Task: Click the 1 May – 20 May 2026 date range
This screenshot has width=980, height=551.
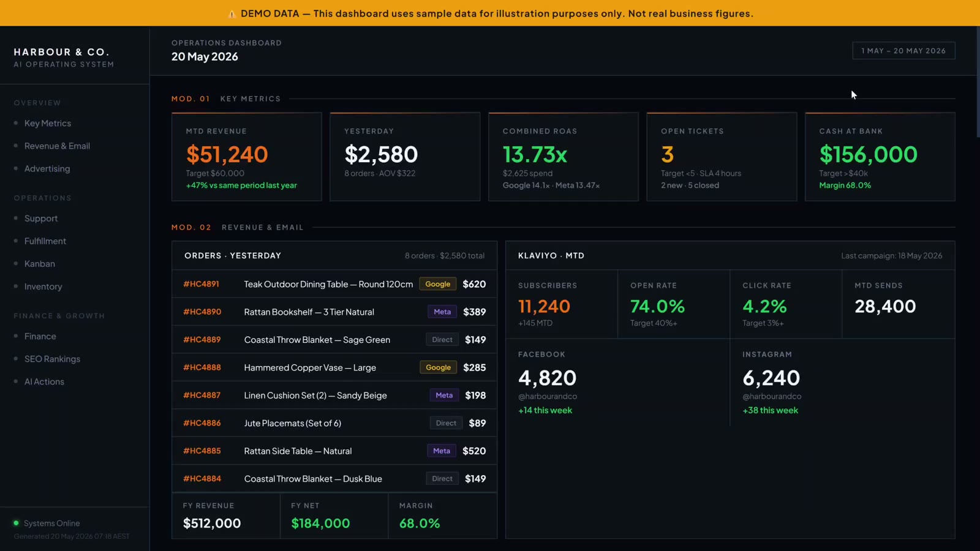Action: [x=903, y=51]
